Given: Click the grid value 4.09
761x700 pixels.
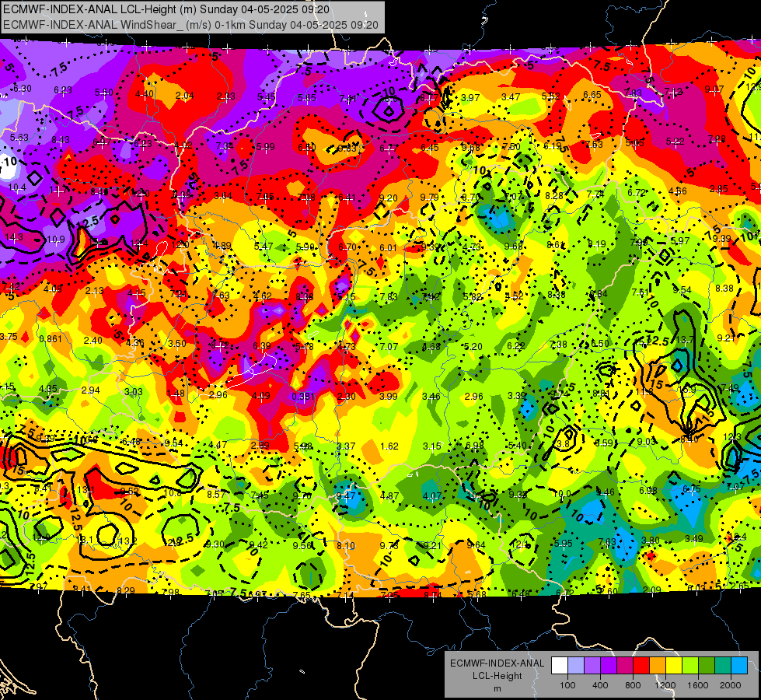Looking at the screenshot, I should click(x=260, y=396).
